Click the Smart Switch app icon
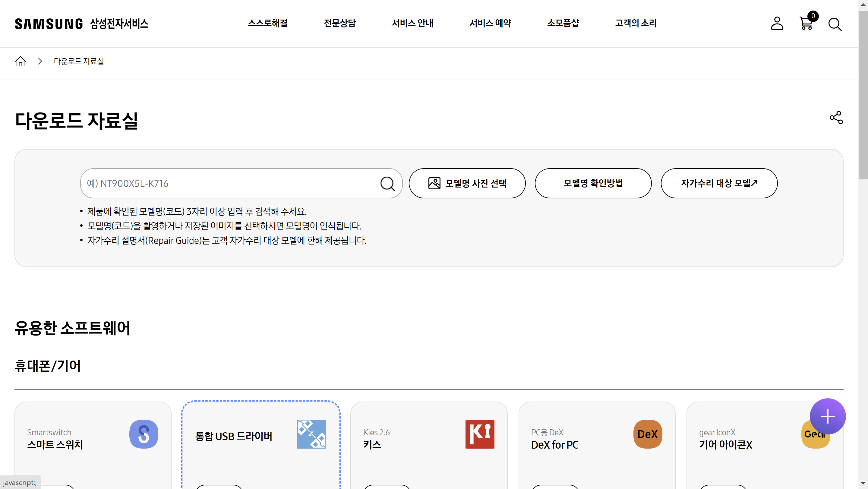Screen dimensions: 868x489 pyautogui.click(x=144, y=434)
